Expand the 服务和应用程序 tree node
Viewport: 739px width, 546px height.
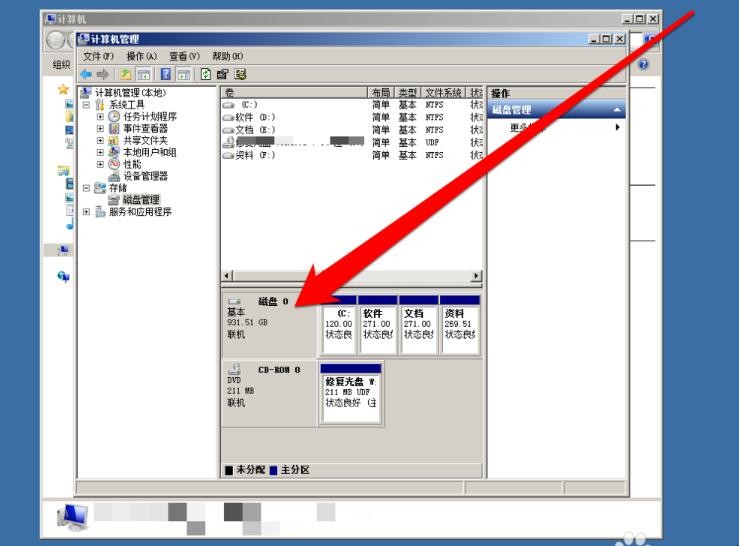(86, 212)
